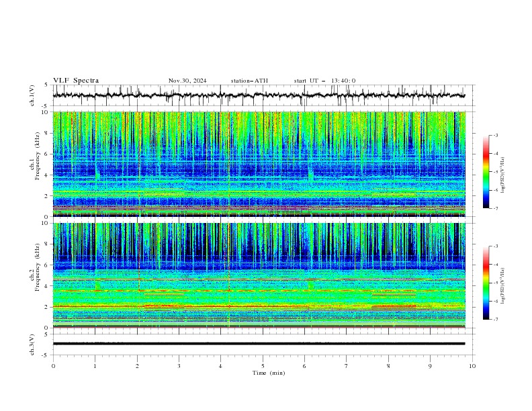Click the ch.1 spectrogram color scale bar

[486, 172]
